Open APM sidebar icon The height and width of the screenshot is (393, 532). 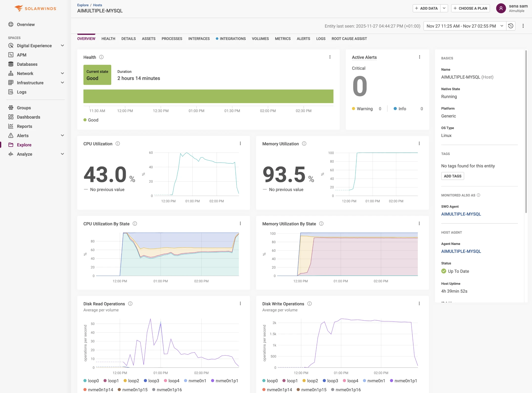(x=11, y=55)
